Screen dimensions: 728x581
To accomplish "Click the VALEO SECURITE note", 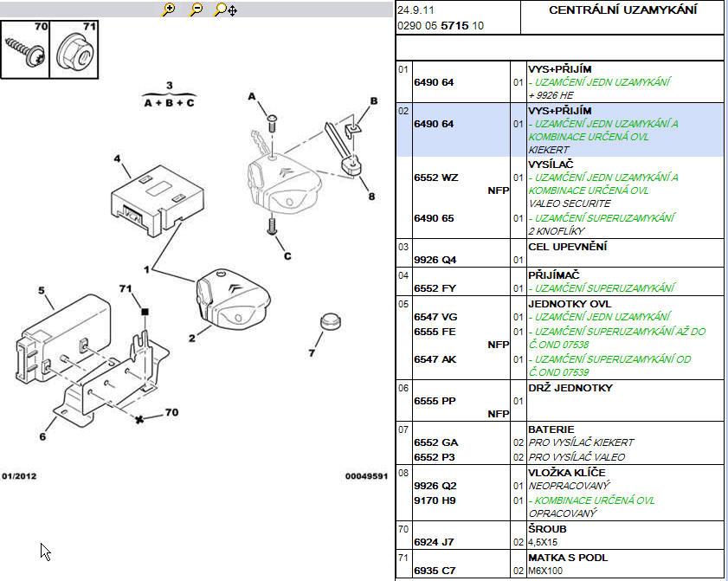I will pos(570,203).
